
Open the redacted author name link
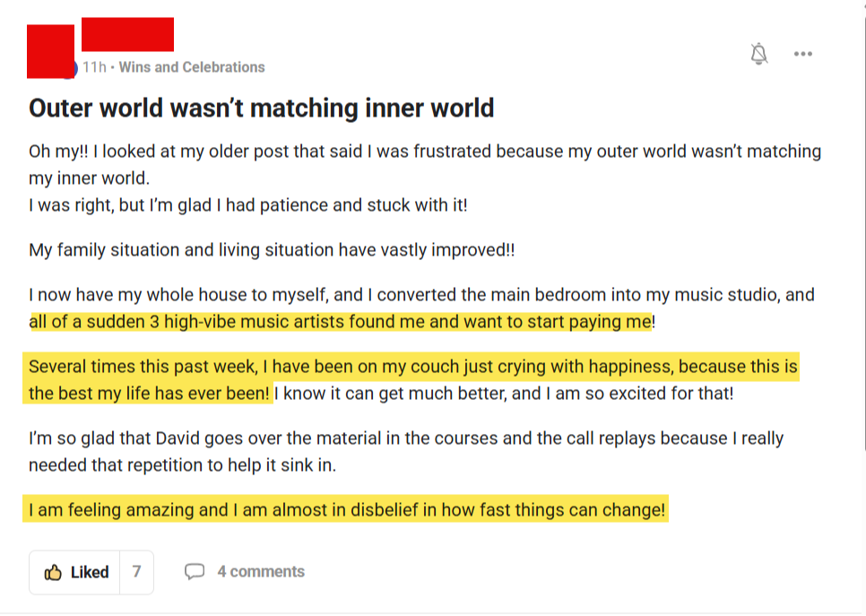(x=127, y=34)
